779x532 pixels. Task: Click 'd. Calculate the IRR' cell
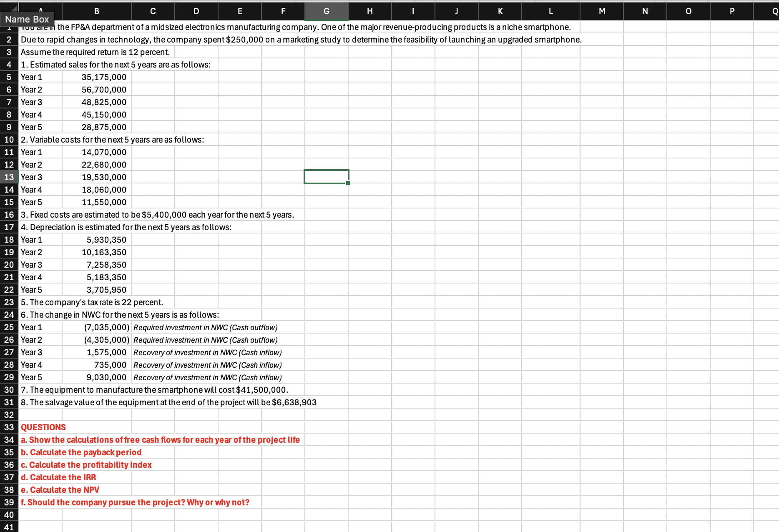(58, 477)
